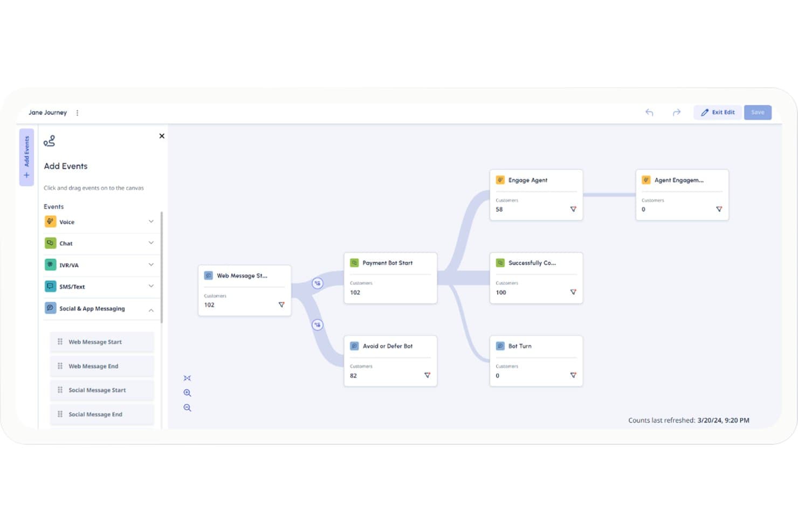The image size is (798, 532).
Task: Click the filter icon on Agent Engagem... card
Action: (x=719, y=209)
